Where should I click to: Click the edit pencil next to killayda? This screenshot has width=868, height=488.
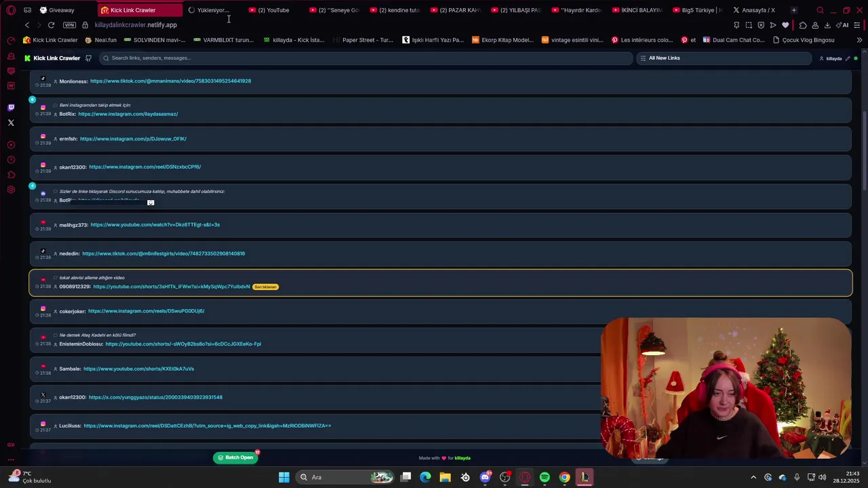coord(848,58)
